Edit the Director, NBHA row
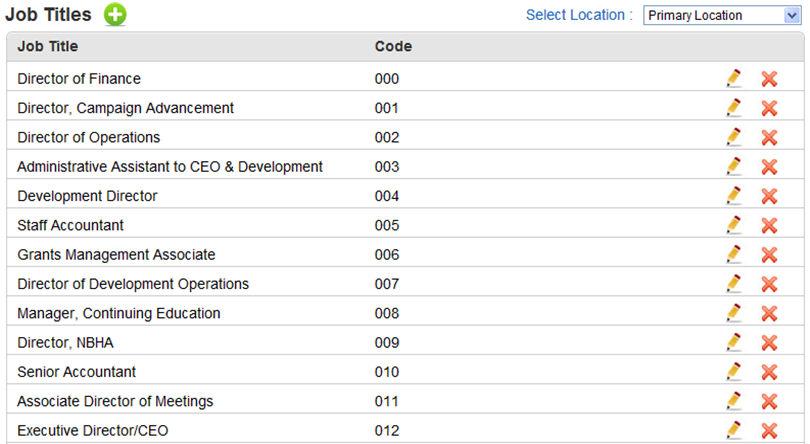This screenshot has width=810, height=444. (734, 343)
